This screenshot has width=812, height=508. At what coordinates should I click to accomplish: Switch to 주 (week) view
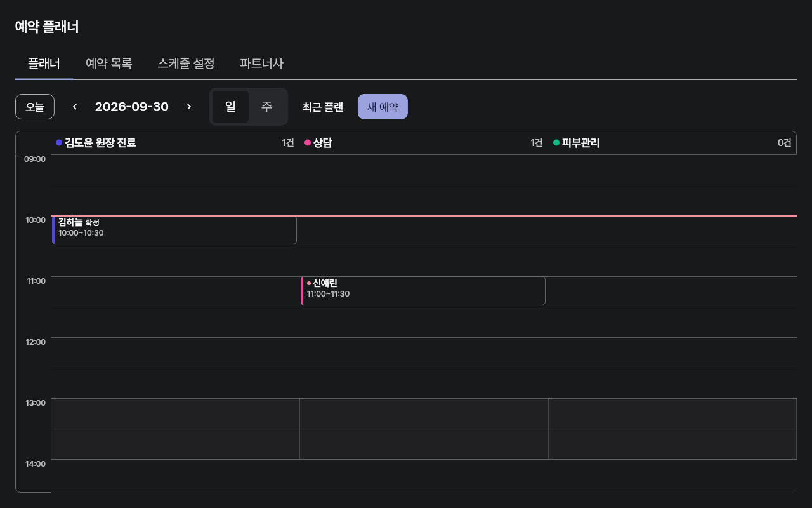point(267,107)
